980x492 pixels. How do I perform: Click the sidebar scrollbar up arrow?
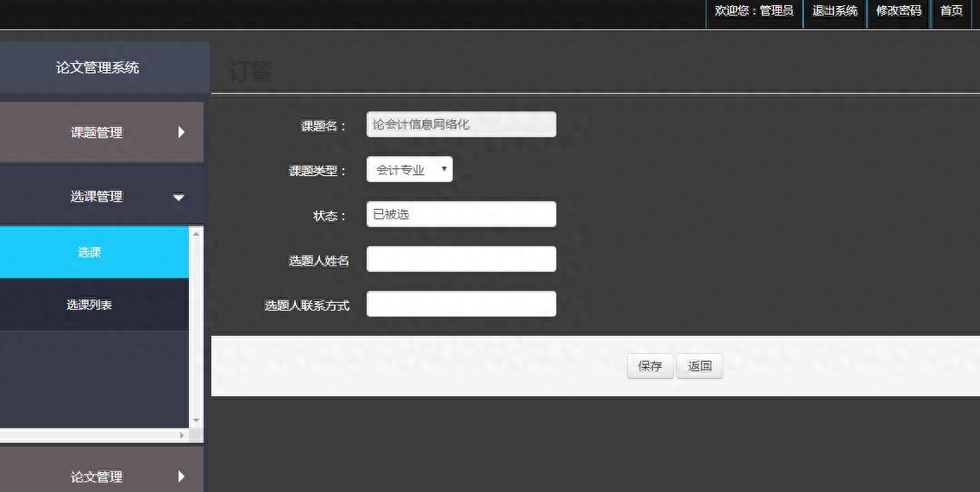(196, 234)
